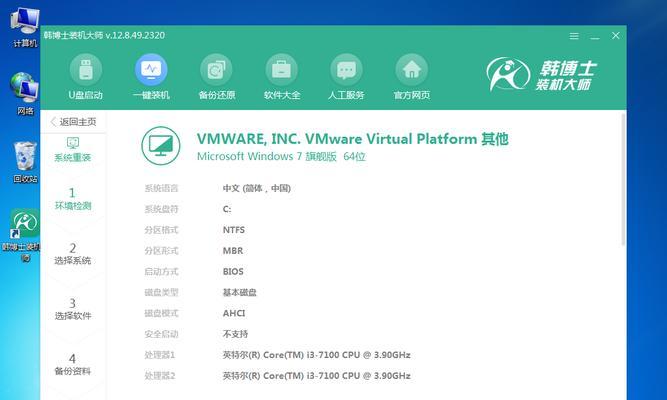Open the 官方网页 home icon
This screenshot has width=667, height=400.
[411, 70]
